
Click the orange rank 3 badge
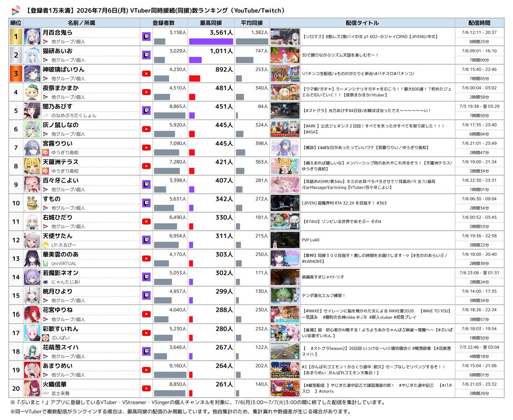[x=16, y=74]
